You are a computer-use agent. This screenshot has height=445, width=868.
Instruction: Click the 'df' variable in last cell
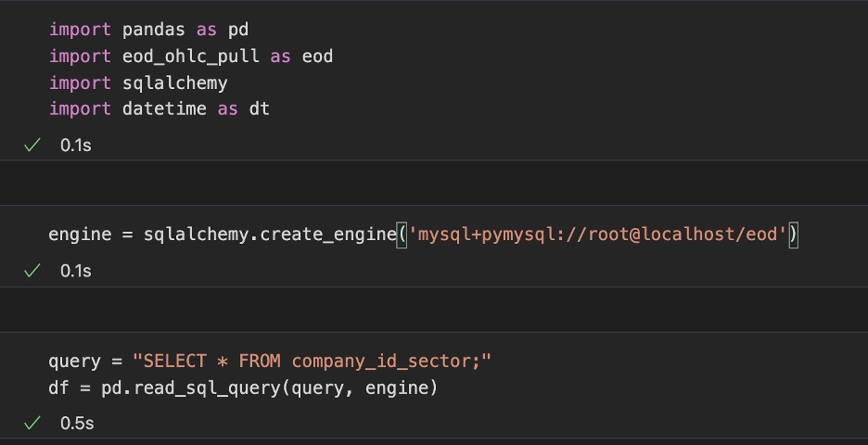point(59,388)
